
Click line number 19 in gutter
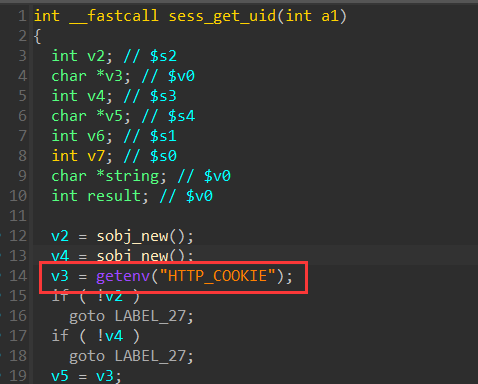(x=18, y=376)
